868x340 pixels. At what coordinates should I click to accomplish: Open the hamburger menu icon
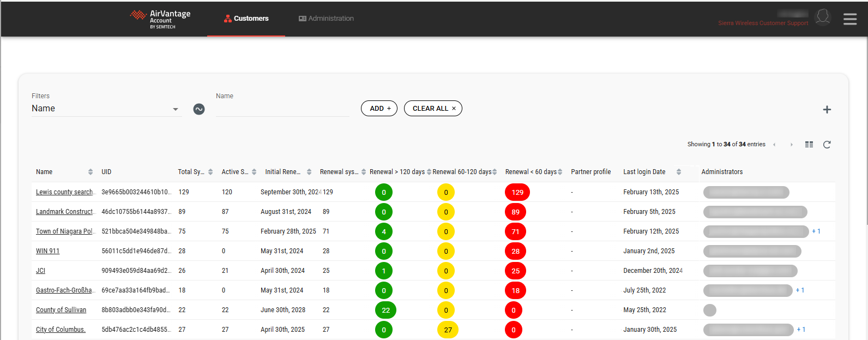point(849,19)
